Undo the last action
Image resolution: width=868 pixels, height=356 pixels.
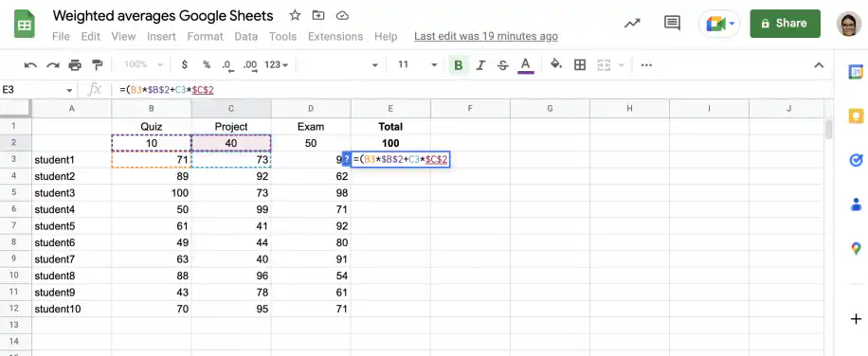click(x=30, y=65)
